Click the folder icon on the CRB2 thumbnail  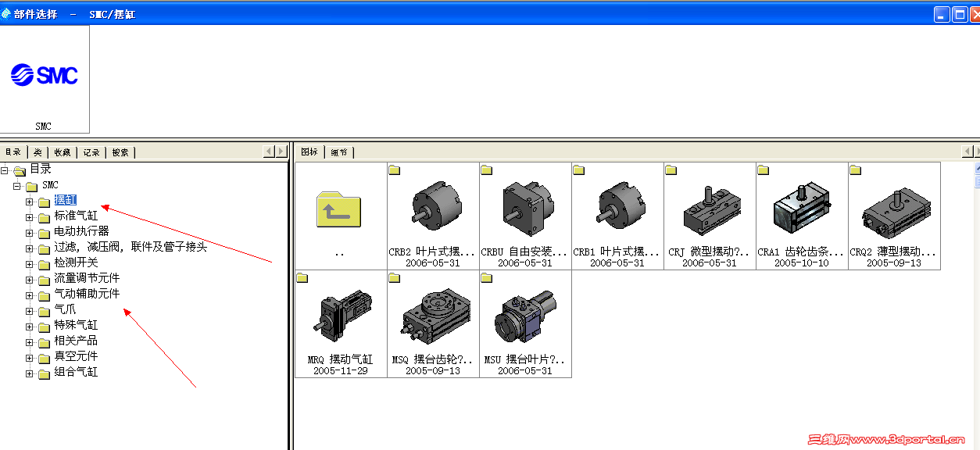click(395, 169)
